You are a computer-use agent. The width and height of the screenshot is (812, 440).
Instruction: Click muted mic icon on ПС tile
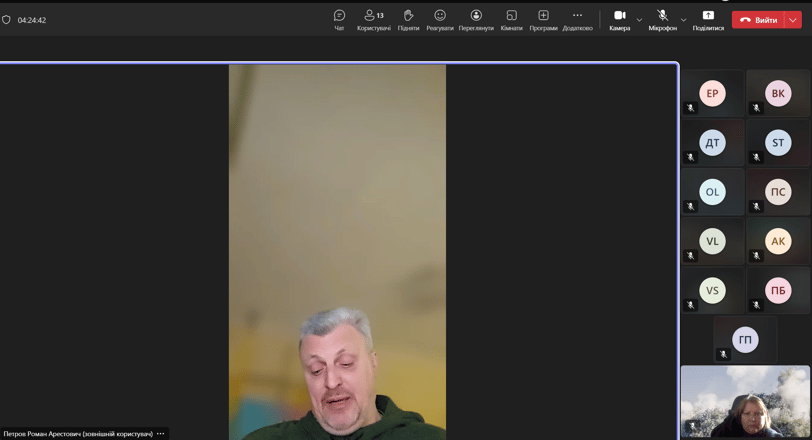pyautogui.click(x=756, y=206)
